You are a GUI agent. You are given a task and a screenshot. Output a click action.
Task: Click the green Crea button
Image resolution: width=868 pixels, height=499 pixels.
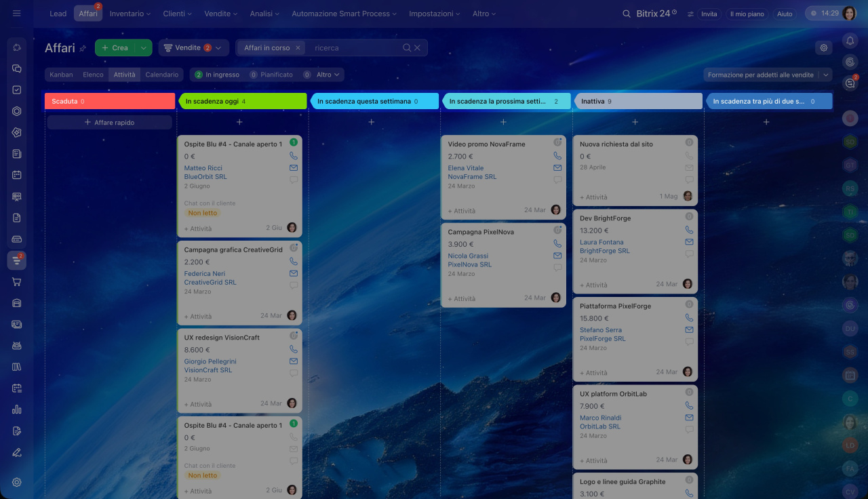115,48
